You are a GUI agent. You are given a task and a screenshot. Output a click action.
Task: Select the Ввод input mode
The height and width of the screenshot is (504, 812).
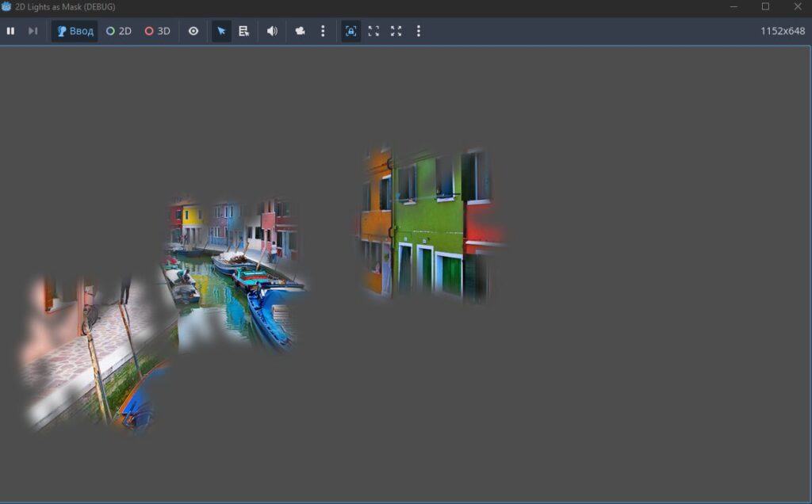(75, 31)
